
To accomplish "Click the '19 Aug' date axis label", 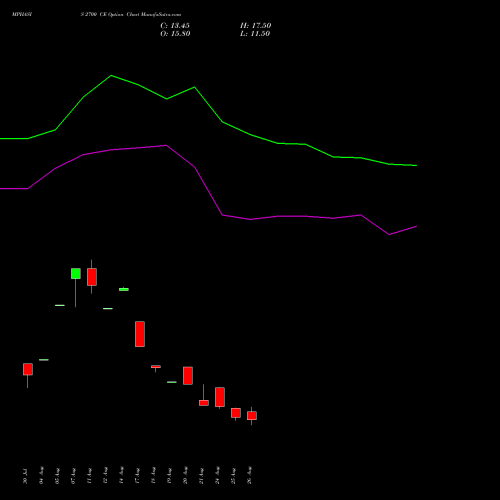I will coord(169,476).
